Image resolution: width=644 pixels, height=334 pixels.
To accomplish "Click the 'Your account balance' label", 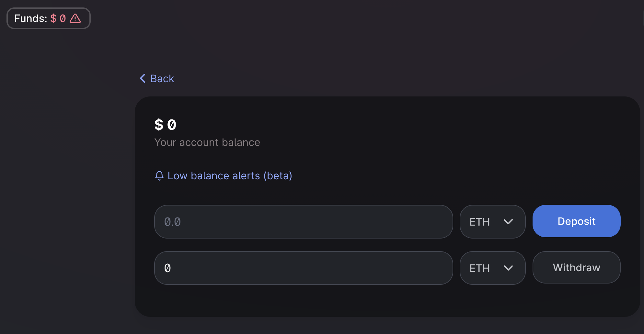I will coord(207,142).
